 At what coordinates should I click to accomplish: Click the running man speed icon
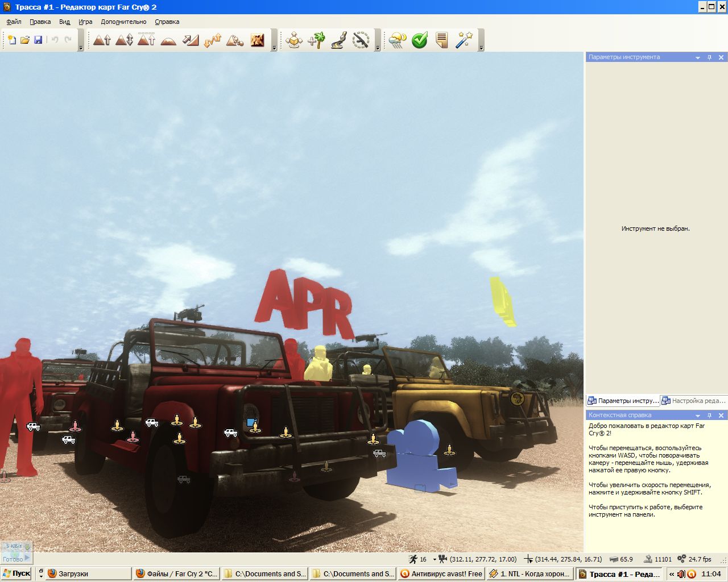[x=413, y=559]
